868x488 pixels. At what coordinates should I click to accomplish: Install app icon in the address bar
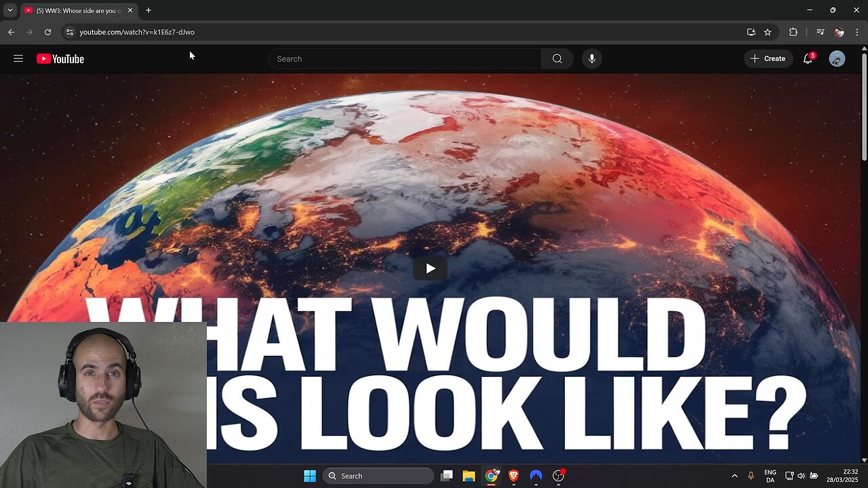(751, 32)
